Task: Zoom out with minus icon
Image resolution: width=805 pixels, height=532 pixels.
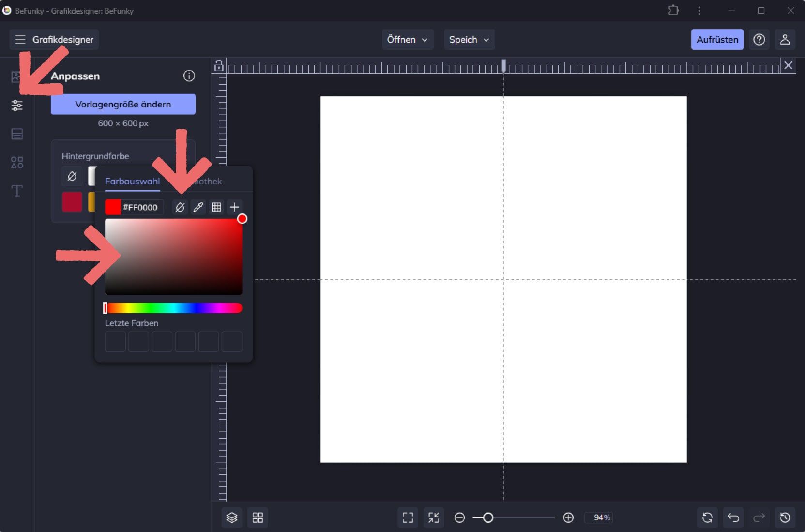Action: (459, 517)
